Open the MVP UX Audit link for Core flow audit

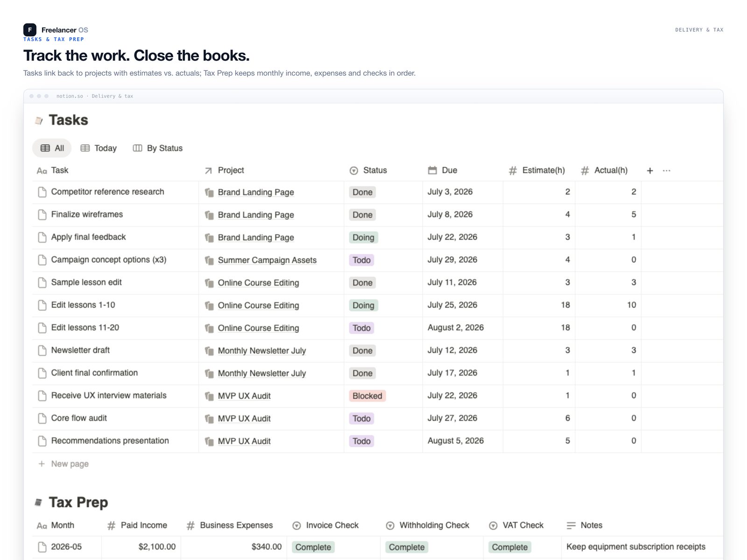(244, 419)
